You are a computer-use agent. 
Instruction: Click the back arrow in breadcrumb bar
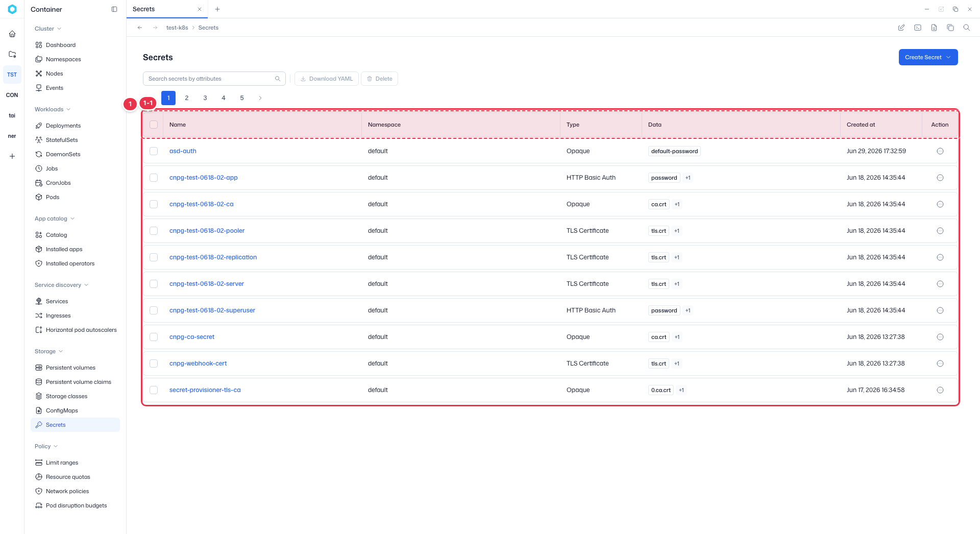point(140,28)
